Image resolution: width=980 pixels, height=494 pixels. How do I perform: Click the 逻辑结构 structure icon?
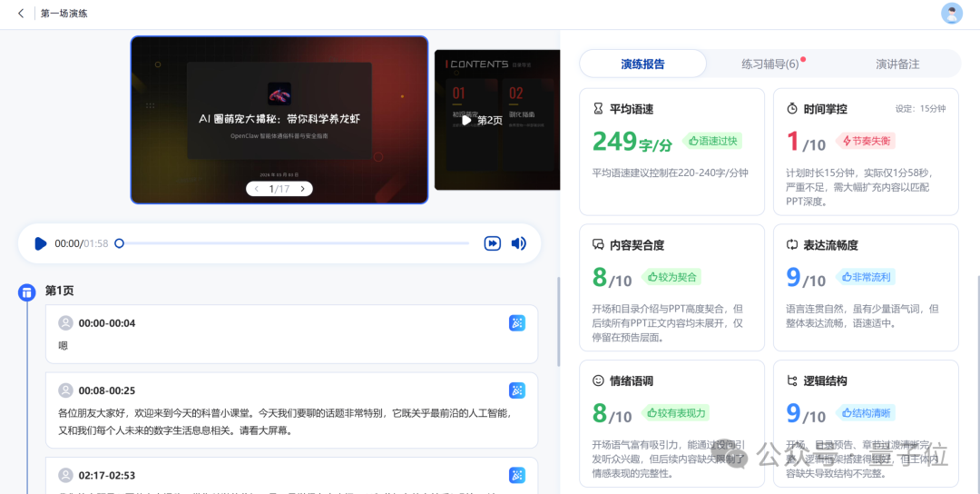coord(792,380)
